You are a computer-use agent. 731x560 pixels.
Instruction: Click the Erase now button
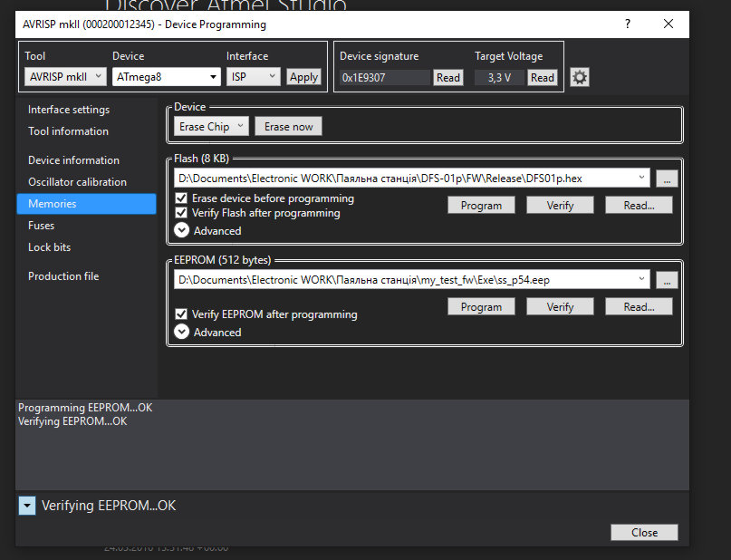(288, 126)
